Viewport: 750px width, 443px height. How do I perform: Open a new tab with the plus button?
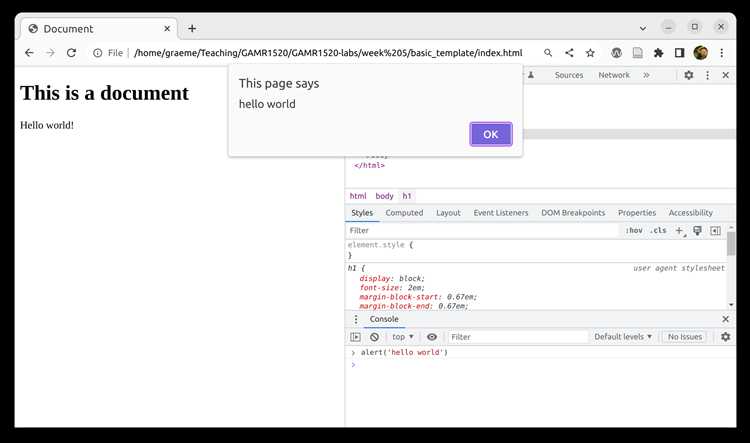(192, 29)
